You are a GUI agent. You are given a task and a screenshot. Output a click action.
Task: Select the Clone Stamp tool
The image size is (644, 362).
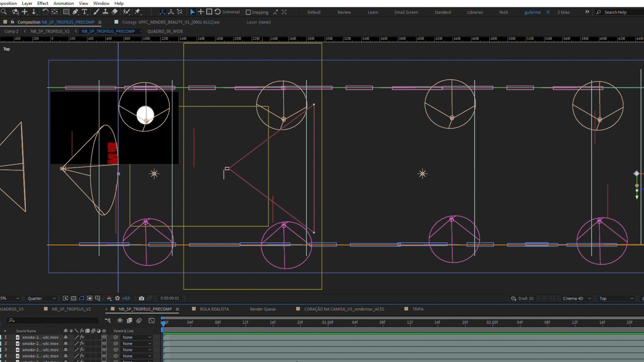pyautogui.click(x=105, y=12)
